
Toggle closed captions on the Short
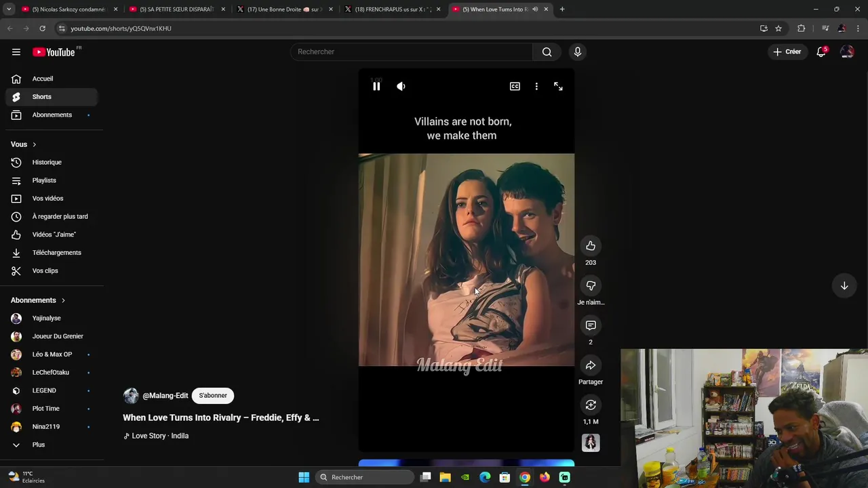point(515,86)
